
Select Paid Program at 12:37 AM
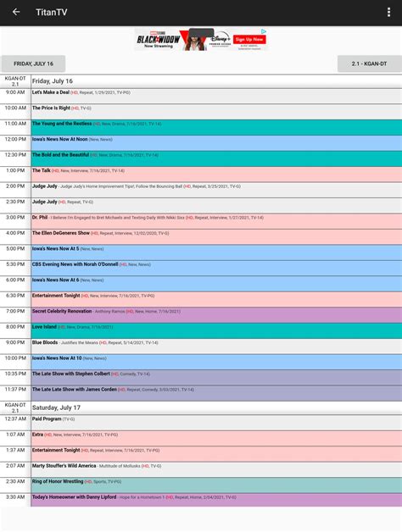tap(216, 423)
